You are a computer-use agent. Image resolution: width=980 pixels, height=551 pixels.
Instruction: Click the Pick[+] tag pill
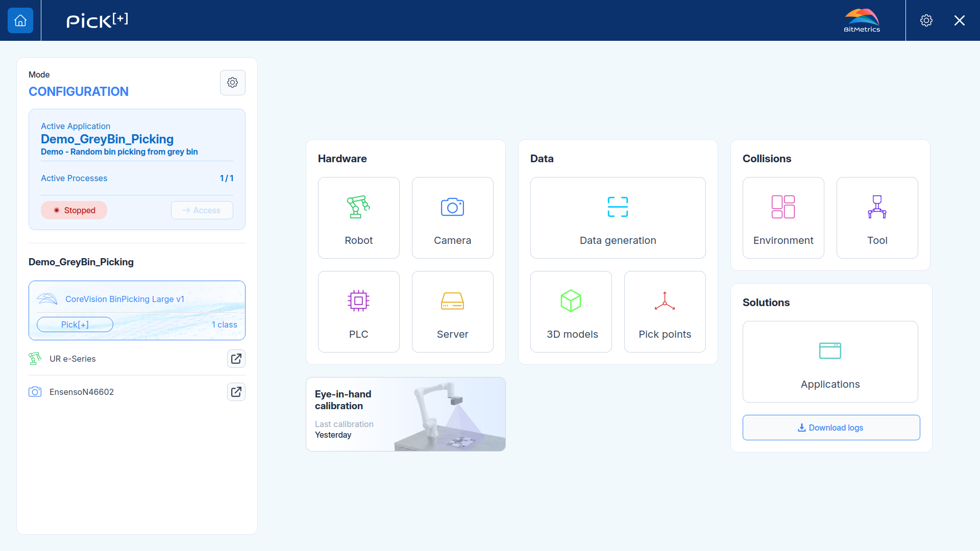[75, 324]
